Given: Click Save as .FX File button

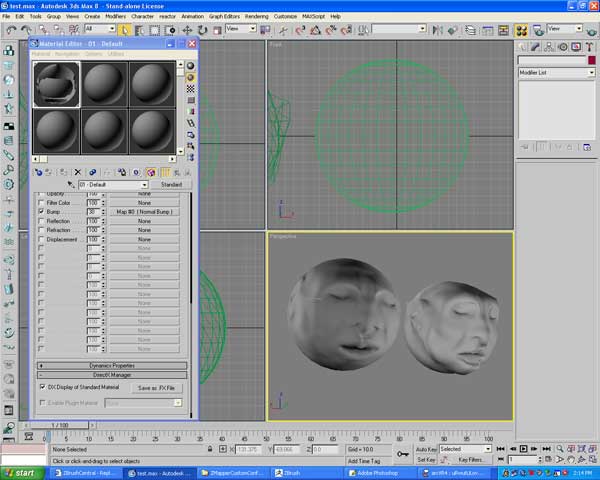Looking at the screenshot, I should point(156,388).
